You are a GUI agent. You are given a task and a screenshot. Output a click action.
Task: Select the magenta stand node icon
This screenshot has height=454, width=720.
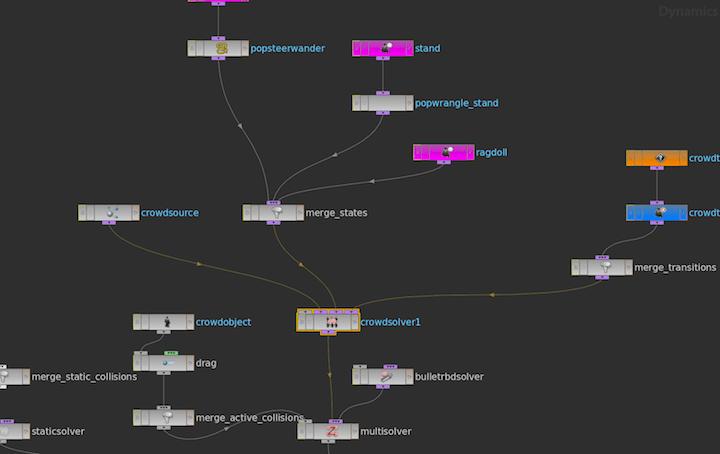[x=383, y=48]
